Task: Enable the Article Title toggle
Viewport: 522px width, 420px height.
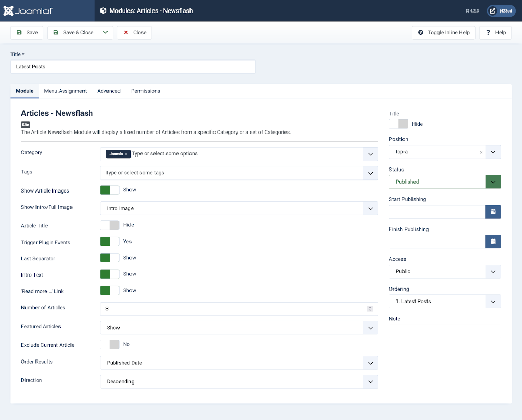Action: (x=109, y=224)
